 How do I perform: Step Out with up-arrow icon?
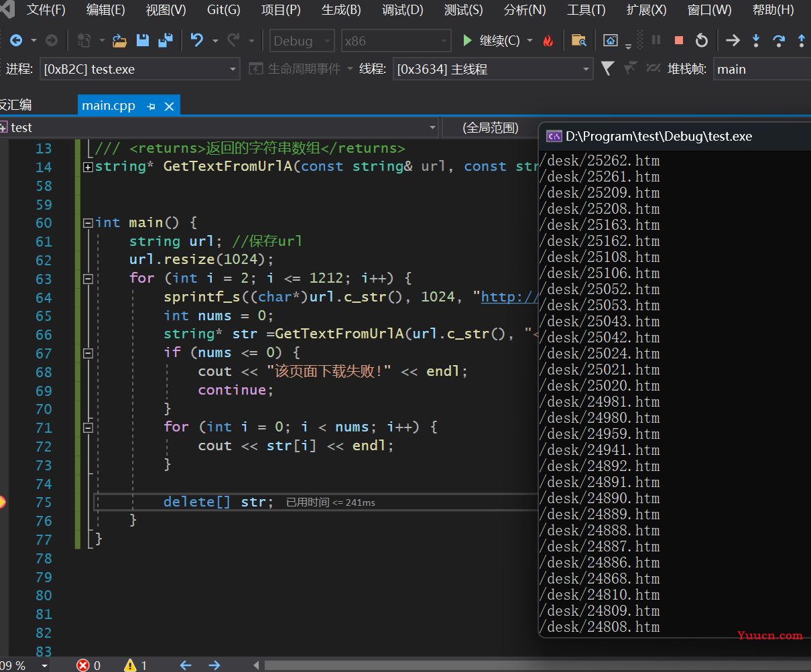(802, 41)
